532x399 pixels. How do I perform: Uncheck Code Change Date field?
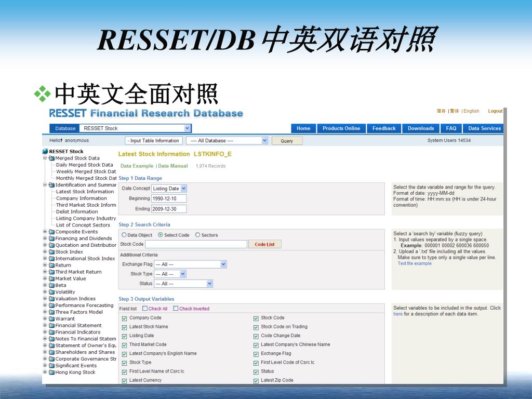(256, 336)
